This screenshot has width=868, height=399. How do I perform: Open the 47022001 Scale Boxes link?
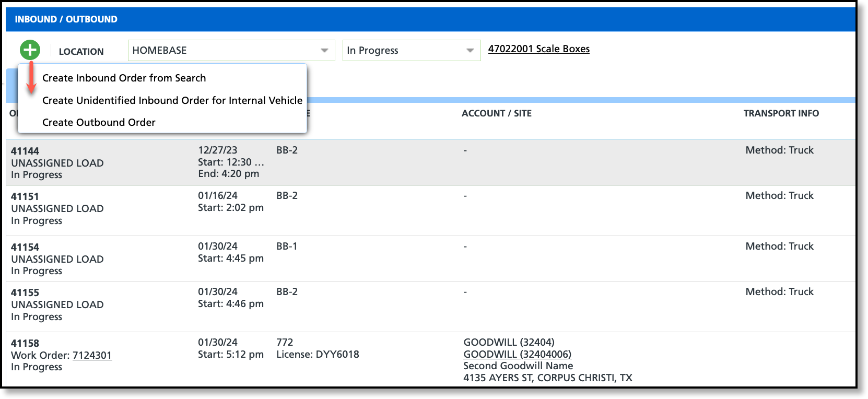pyautogui.click(x=539, y=49)
